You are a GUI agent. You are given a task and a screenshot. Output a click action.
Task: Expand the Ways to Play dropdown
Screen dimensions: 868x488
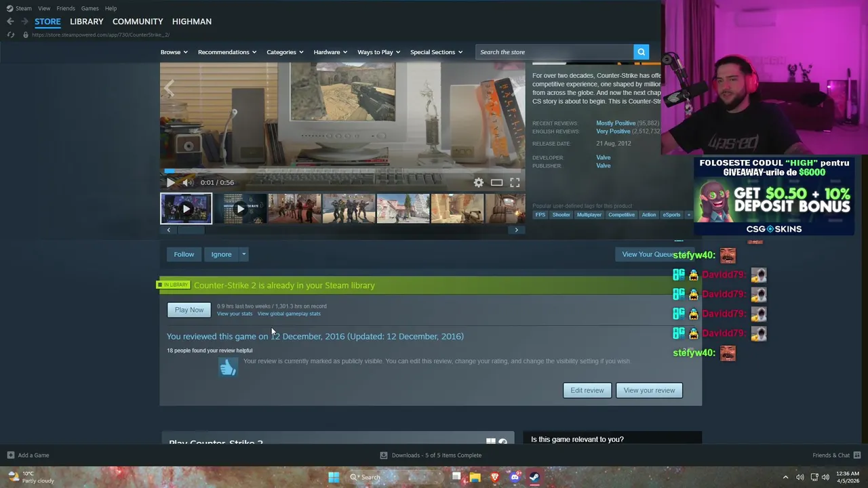click(379, 52)
